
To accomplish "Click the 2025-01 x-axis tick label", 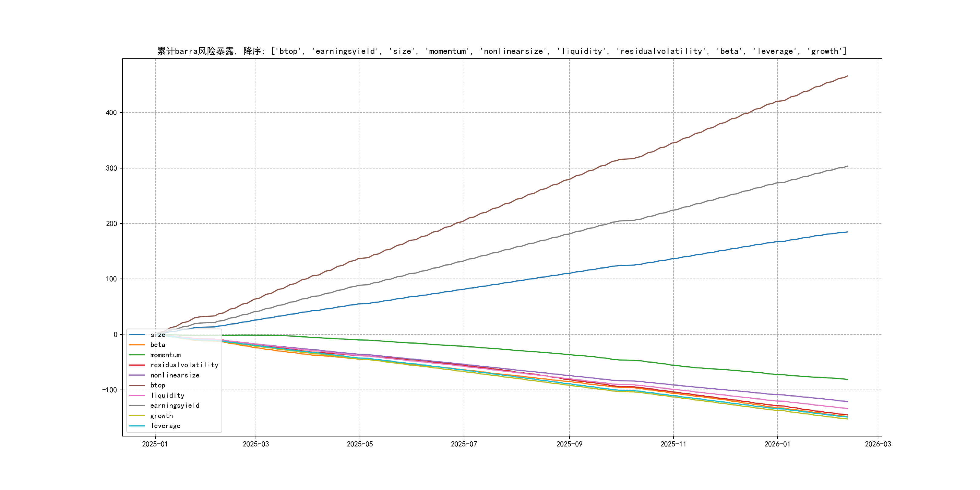I will point(155,444).
